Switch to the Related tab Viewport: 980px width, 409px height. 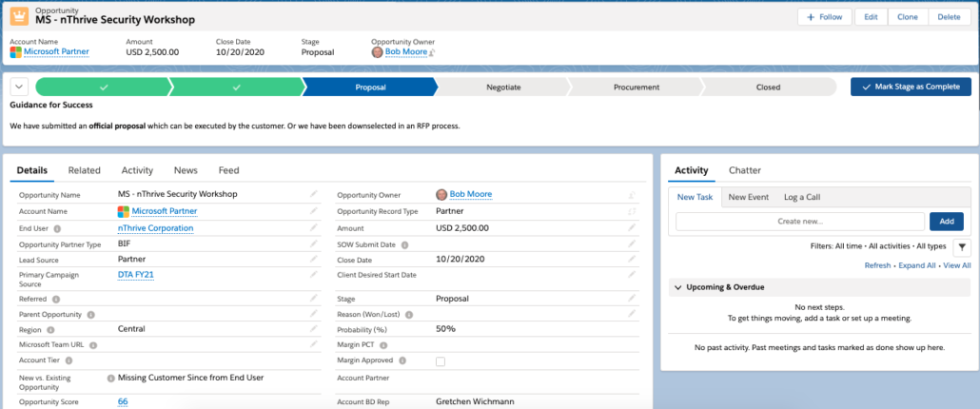pyautogui.click(x=85, y=170)
